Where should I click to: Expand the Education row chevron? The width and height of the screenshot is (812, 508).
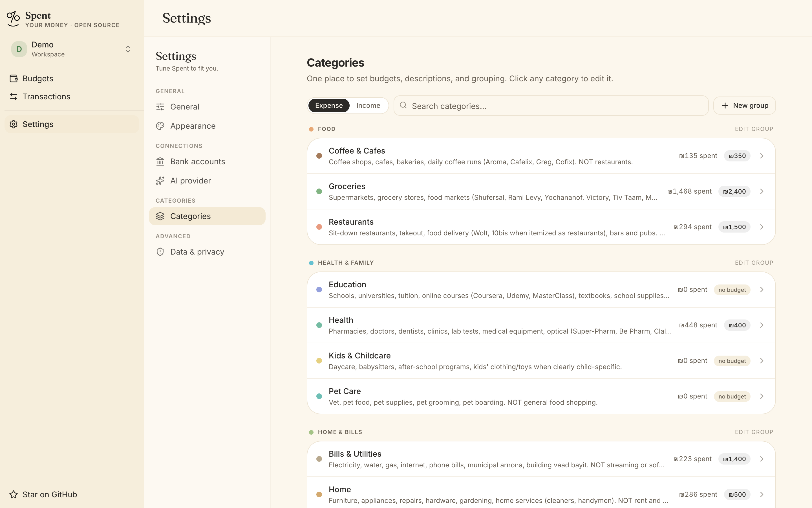tap(762, 290)
